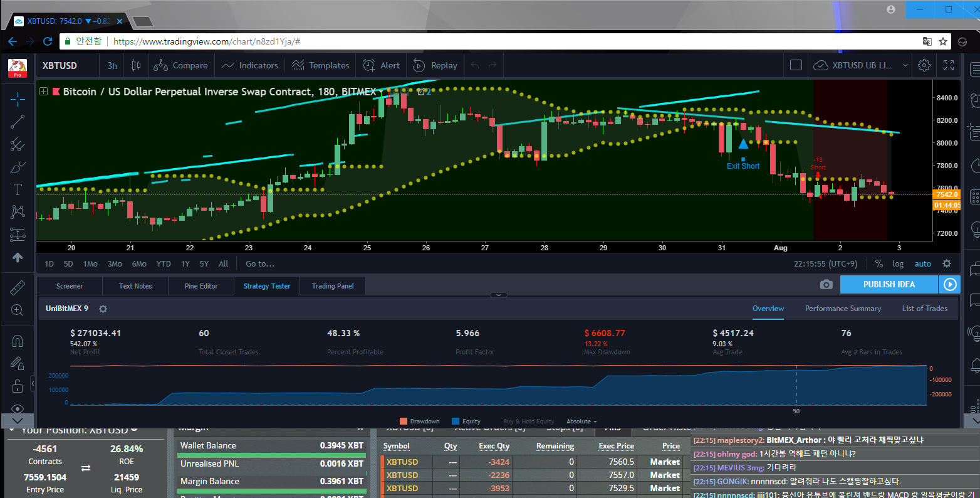Open the XBTUSD UB LI layout dropdown
The image size is (980, 498).
861,65
